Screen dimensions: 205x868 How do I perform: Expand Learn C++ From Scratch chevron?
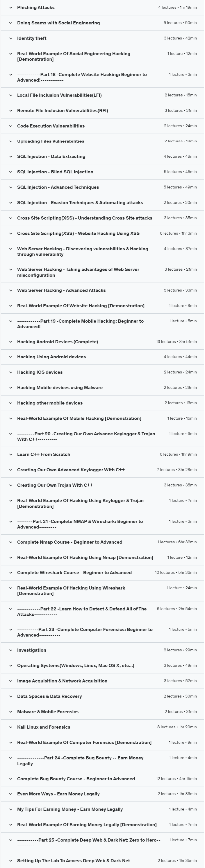tap(10, 454)
